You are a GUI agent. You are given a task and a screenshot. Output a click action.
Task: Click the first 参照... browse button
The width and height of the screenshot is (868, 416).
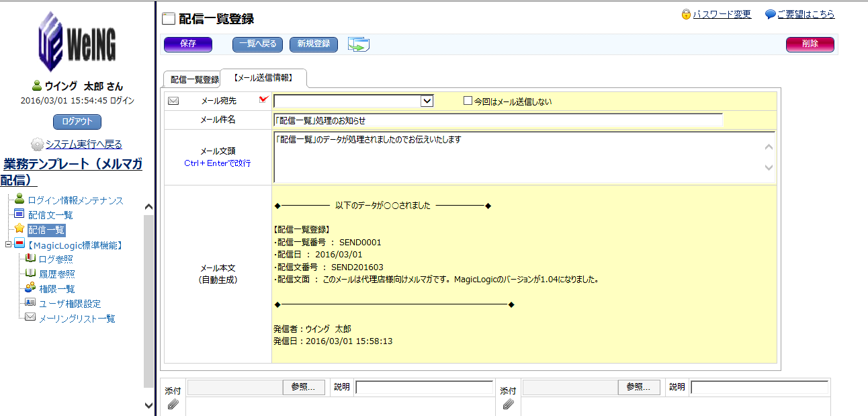coord(303,387)
